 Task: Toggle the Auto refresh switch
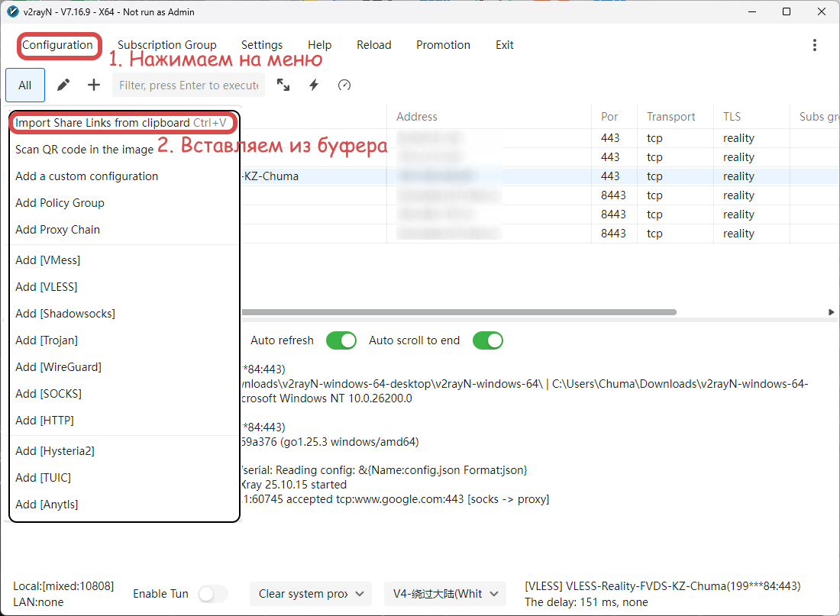[x=341, y=340]
